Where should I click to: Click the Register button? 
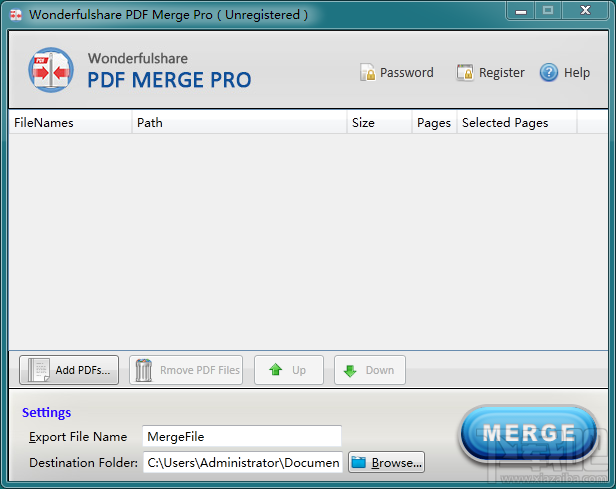(490, 73)
